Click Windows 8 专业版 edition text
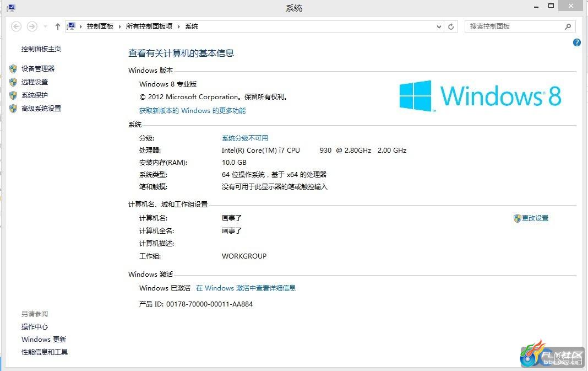588x371 pixels. click(x=168, y=84)
